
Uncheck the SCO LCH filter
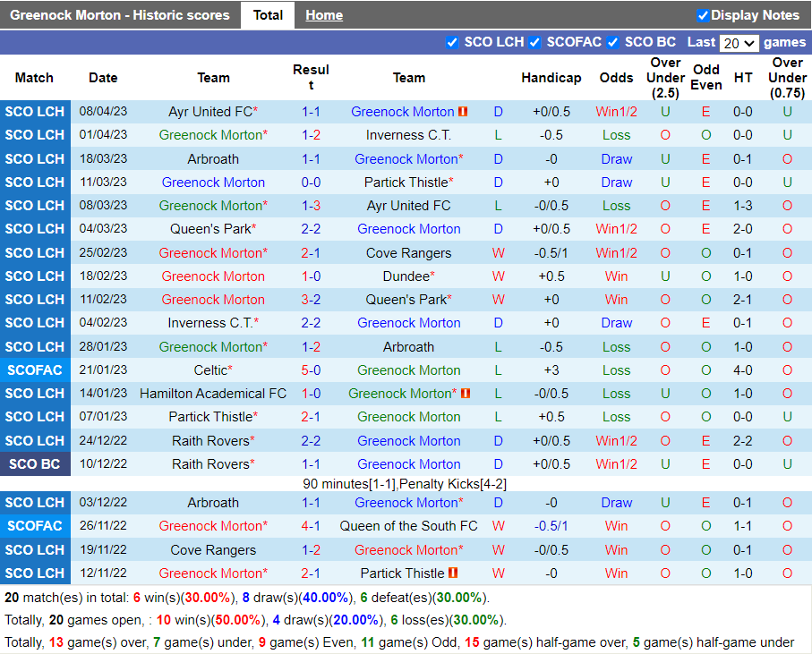click(x=453, y=42)
